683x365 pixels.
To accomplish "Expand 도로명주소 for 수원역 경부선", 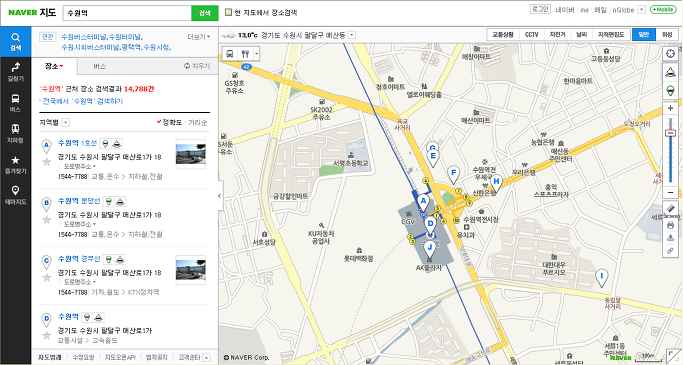I will [x=80, y=282].
